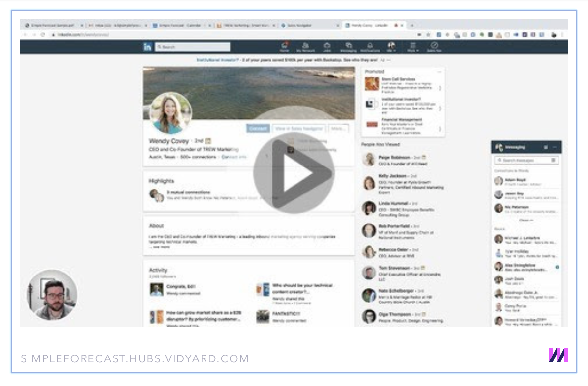
Task: Switch to the TREW Marketing browser tab
Action: [246, 25]
